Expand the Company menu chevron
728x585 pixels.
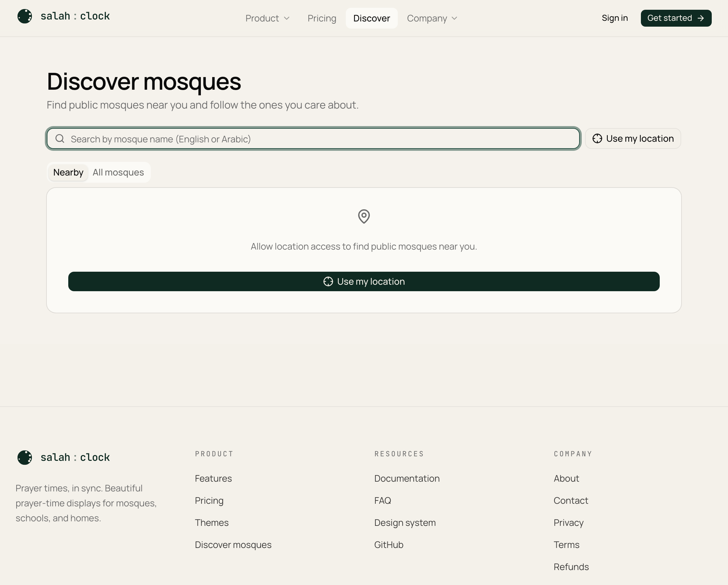point(454,18)
